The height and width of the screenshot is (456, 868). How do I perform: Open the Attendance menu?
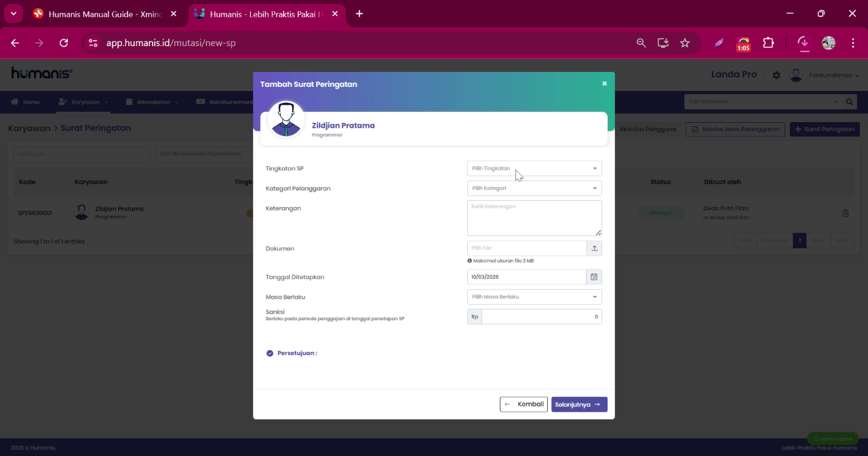click(x=152, y=102)
